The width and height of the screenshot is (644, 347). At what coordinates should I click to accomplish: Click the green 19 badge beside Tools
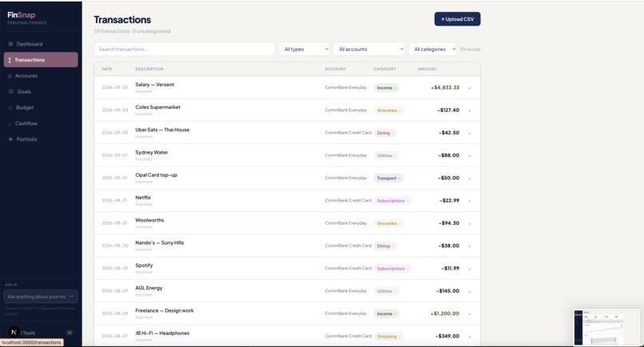pyautogui.click(x=70, y=333)
